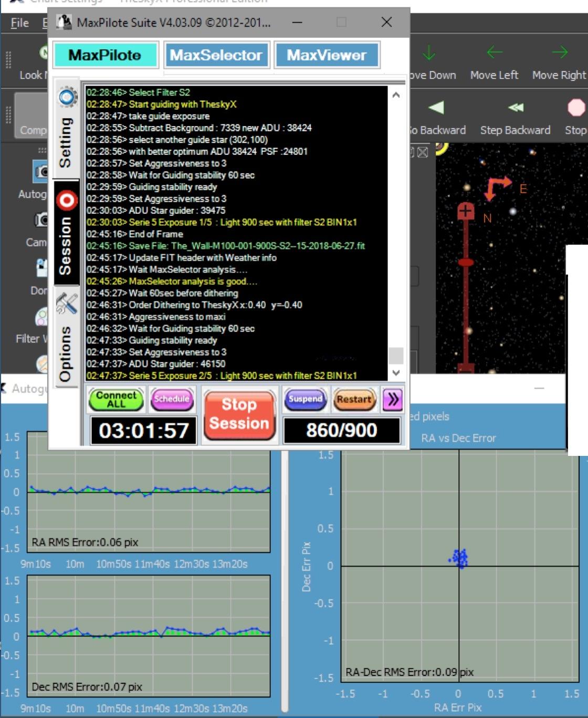588x718 pixels.
Task: Suspend the imaging session
Action: tap(305, 399)
